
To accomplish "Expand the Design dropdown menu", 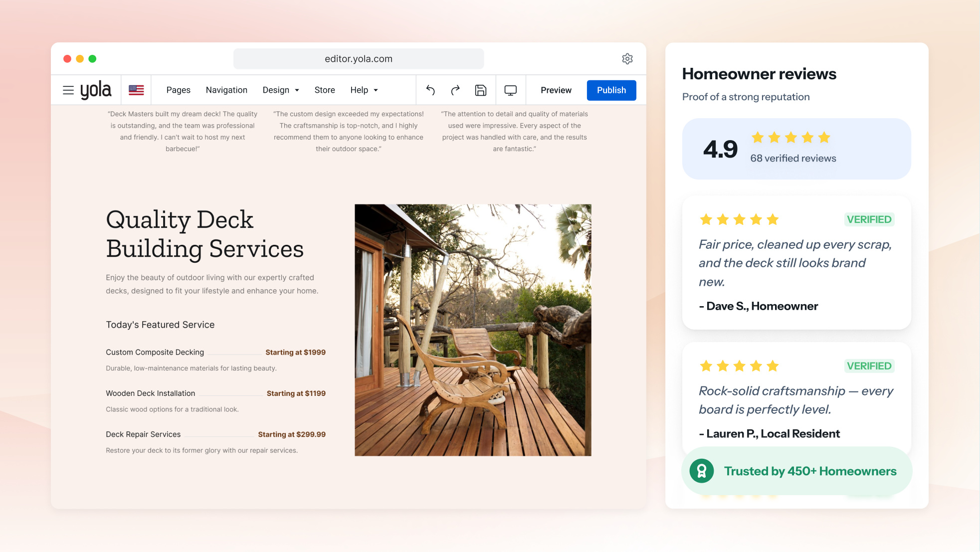I will (281, 90).
